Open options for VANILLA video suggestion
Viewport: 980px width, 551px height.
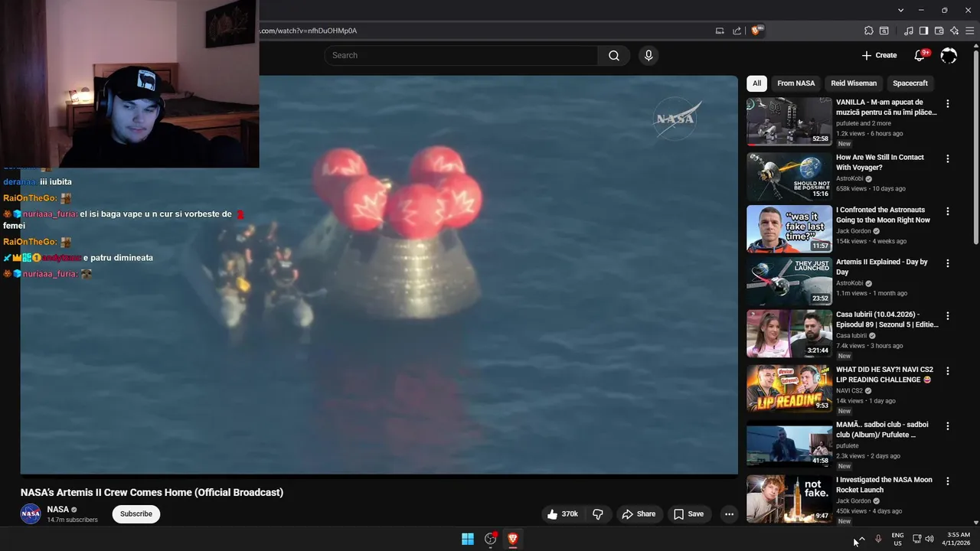click(947, 103)
